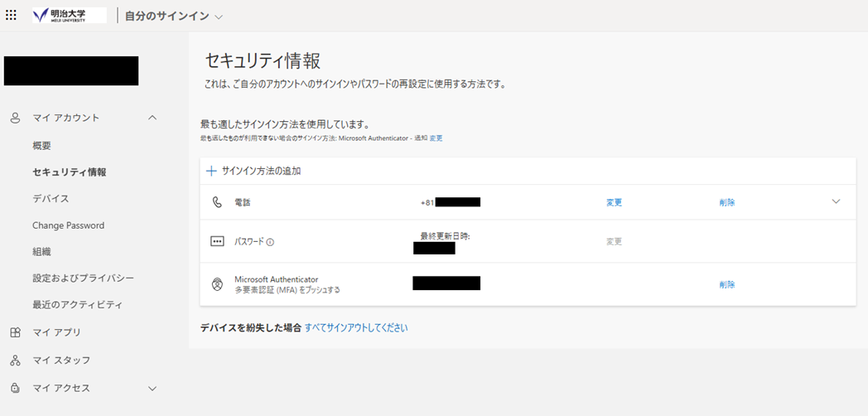Click 削除 for Microsoft Authenticator
868x416 pixels.
726,284
